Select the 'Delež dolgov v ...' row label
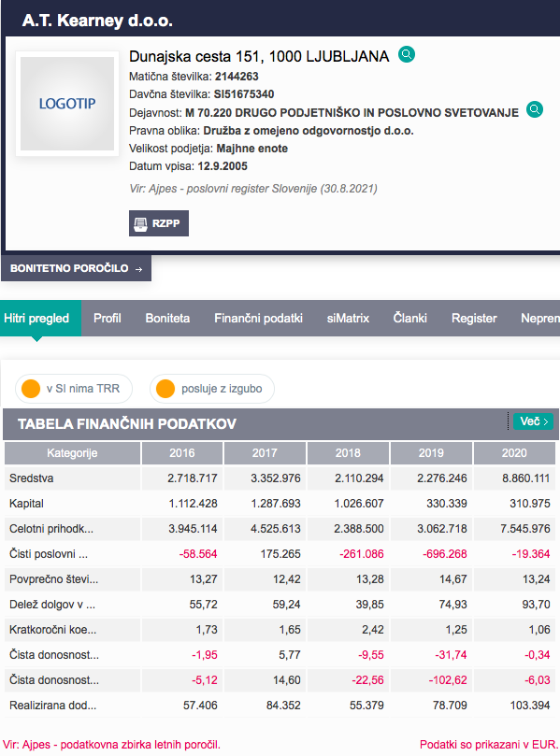 point(52,605)
